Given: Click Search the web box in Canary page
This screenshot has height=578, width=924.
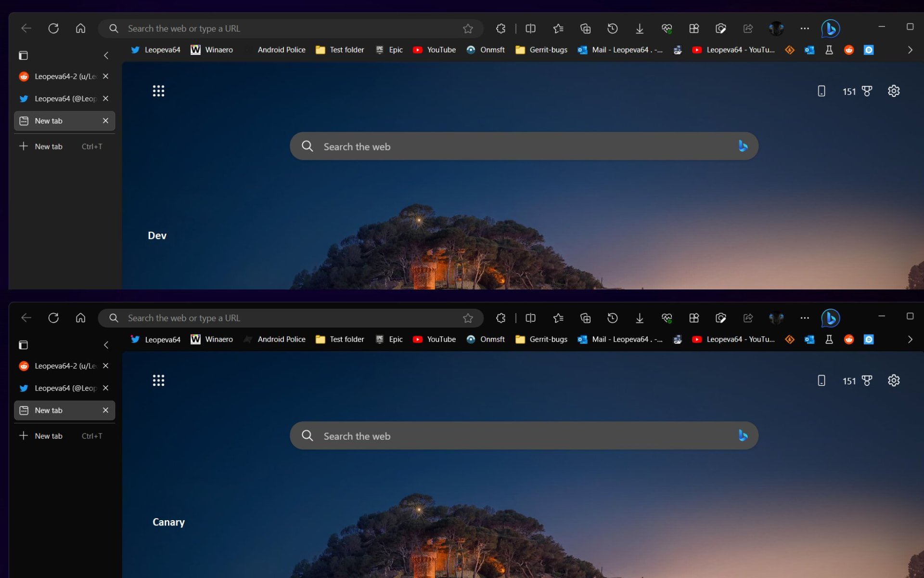Looking at the screenshot, I should [x=524, y=436].
